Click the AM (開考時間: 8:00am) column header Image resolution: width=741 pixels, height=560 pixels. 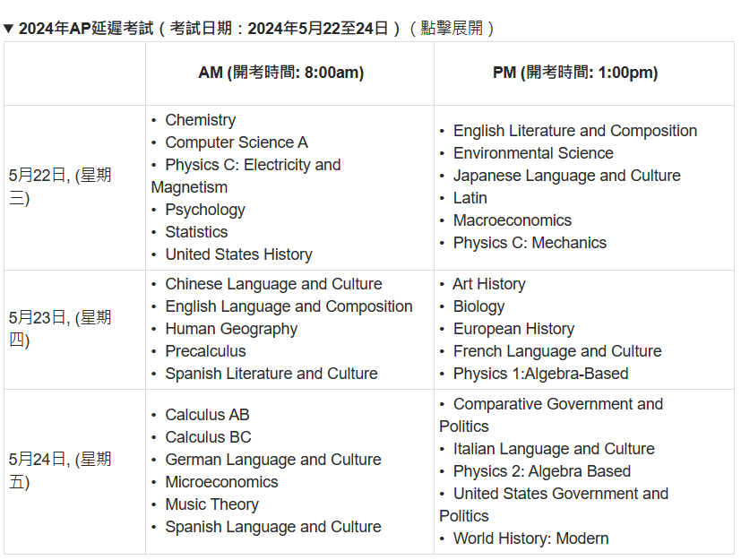point(281,73)
